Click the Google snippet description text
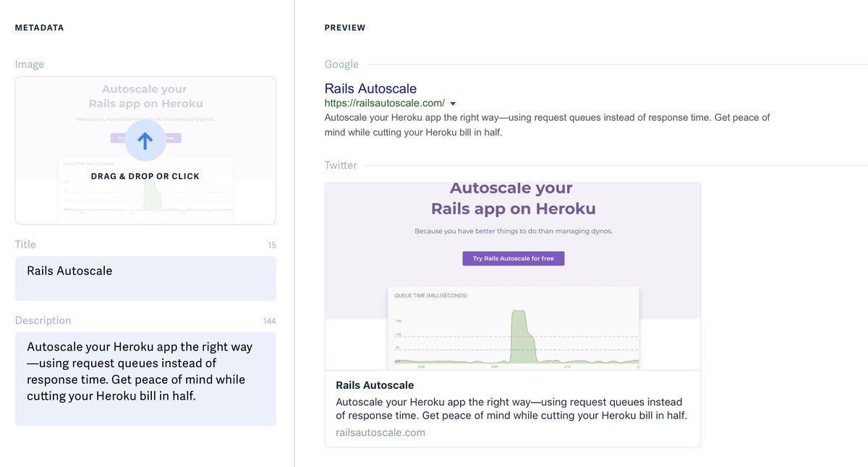This screenshot has height=467, width=868. pos(548,125)
